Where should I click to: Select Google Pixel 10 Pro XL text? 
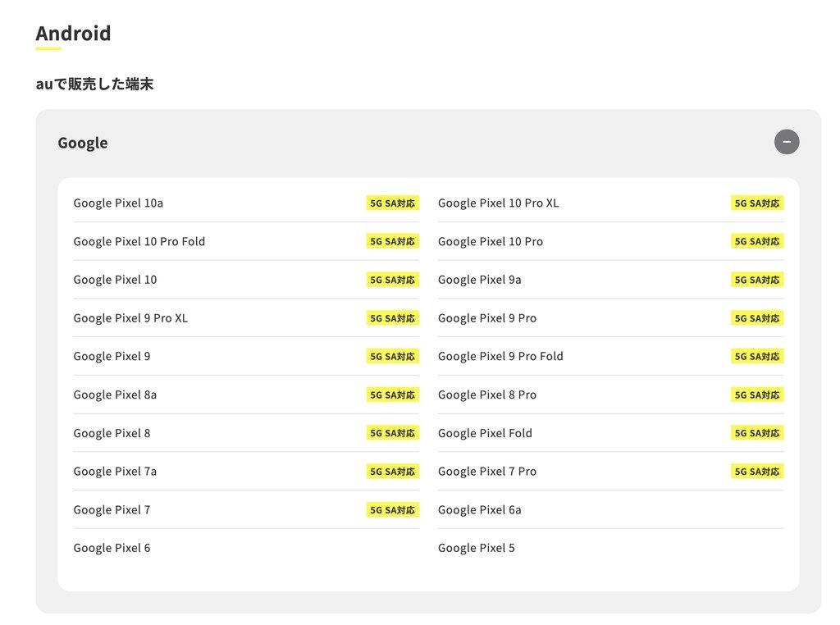(x=498, y=203)
